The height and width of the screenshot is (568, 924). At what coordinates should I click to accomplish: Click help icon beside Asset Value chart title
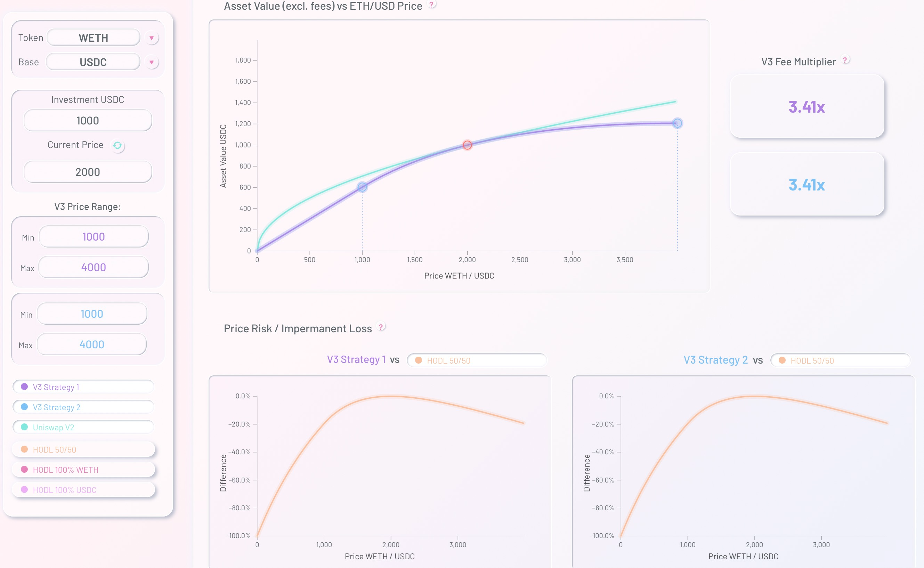click(x=432, y=5)
